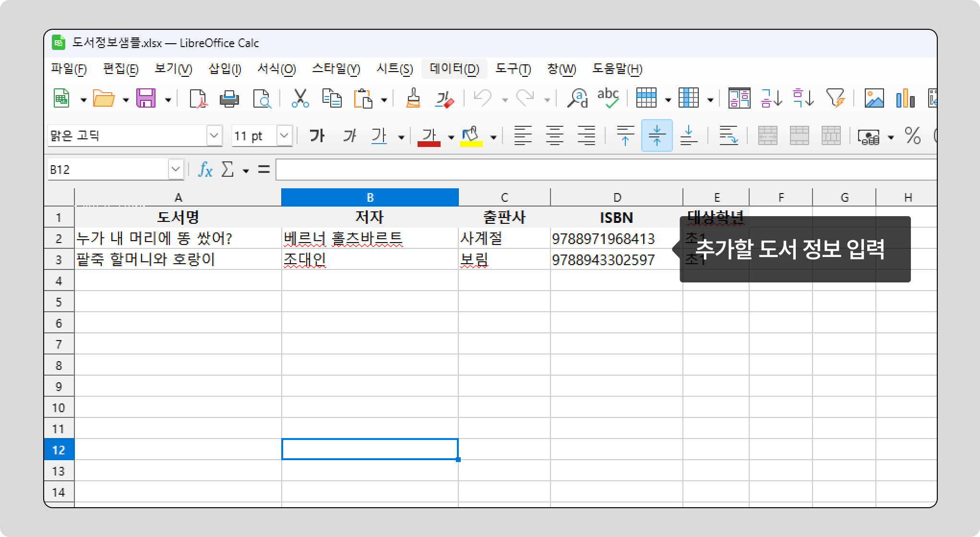The width and height of the screenshot is (980, 537).
Task: Center text horizontally
Action: (x=555, y=136)
